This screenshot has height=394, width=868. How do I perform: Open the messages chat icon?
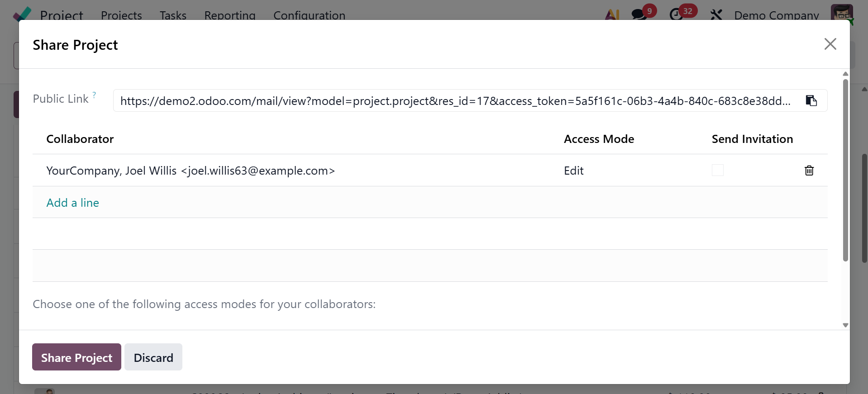[x=639, y=14]
